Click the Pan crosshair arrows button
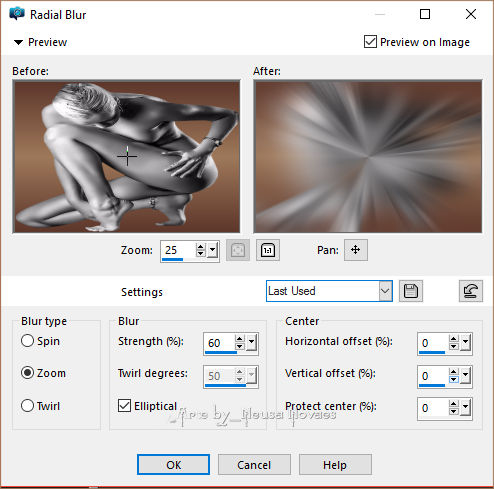 point(356,250)
